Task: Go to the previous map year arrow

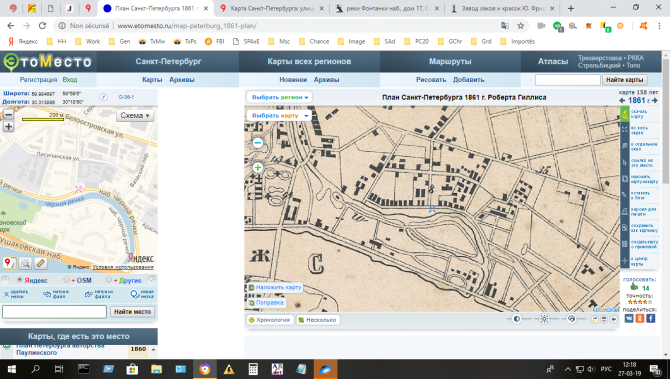Action: [622, 100]
